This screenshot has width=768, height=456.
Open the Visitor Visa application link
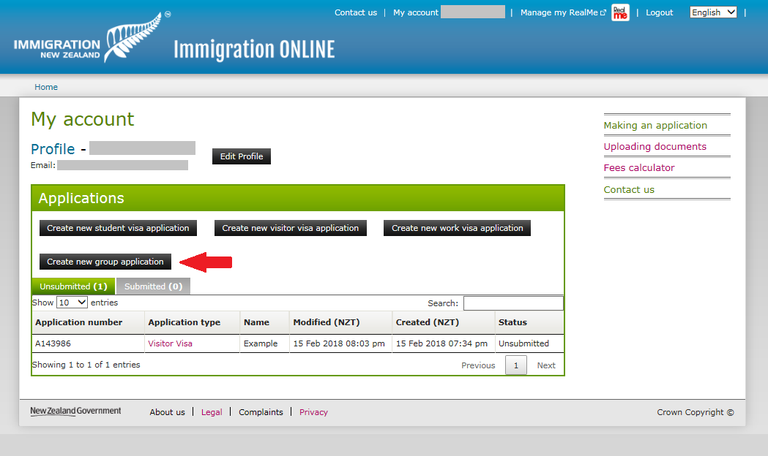pyautogui.click(x=170, y=343)
